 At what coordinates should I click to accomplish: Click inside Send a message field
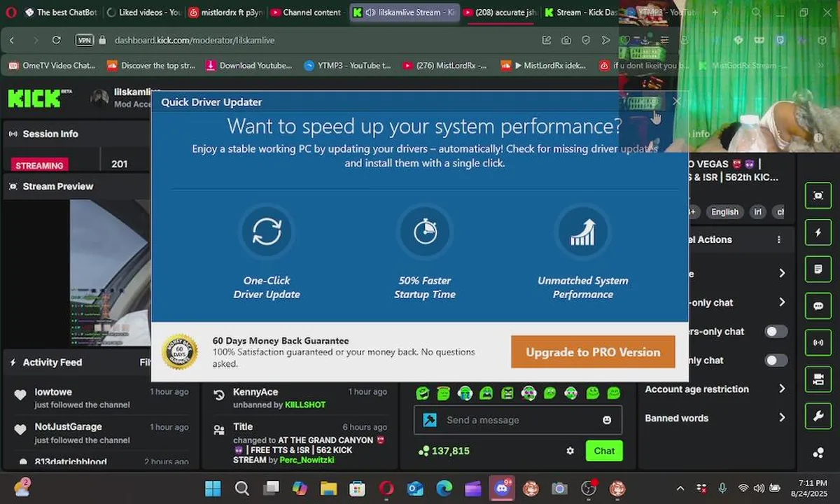pyautogui.click(x=517, y=420)
